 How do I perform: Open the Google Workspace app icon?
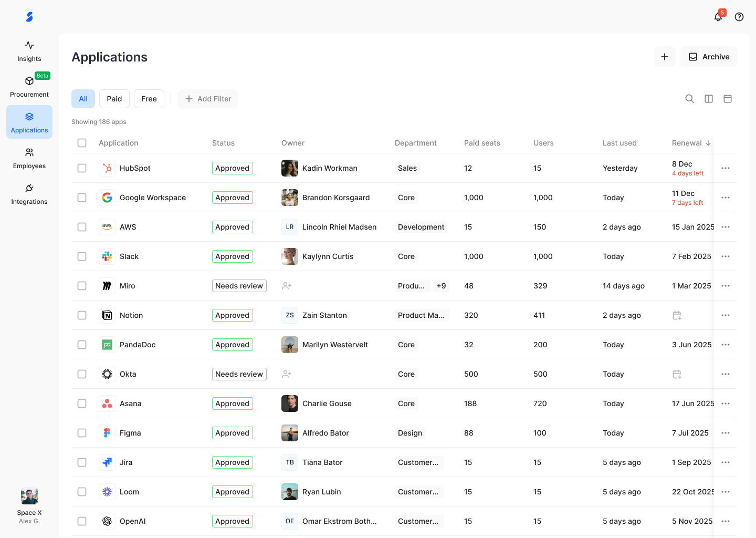pyautogui.click(x=107, y=198)
